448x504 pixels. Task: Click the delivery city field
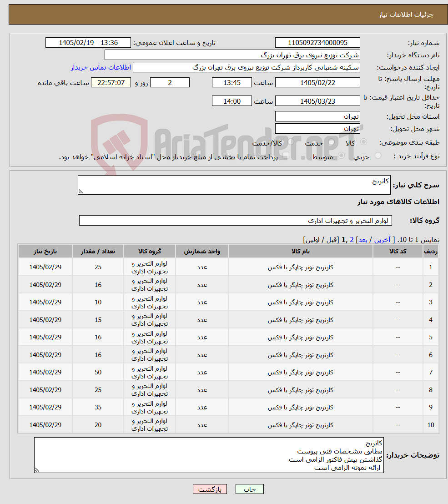[317, 129]
